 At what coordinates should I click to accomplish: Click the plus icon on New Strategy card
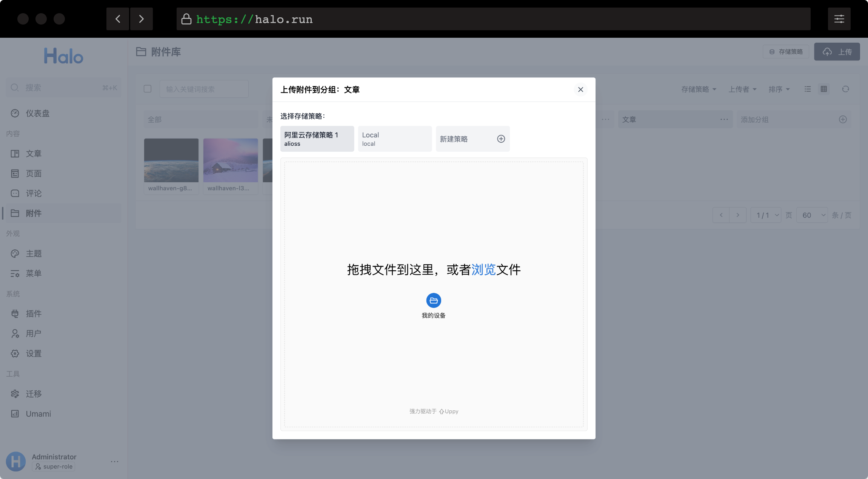point(501,139)
